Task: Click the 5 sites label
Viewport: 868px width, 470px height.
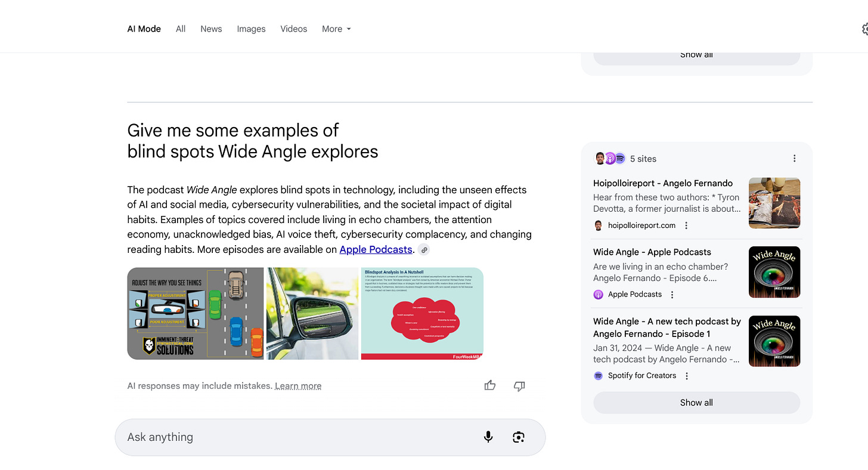Action: click(643, 159)
